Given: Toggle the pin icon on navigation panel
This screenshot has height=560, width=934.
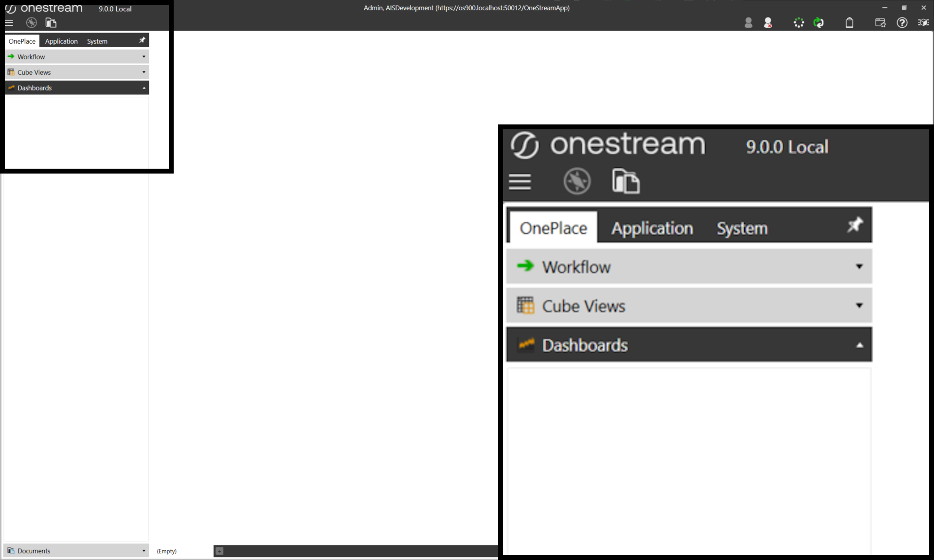Looking at the screenshot, I should tap(142, 40).
